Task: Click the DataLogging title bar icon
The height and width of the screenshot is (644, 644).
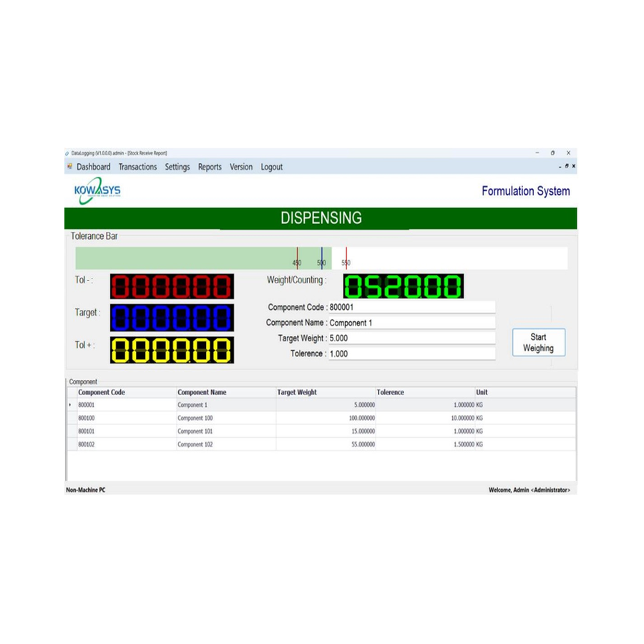Action: (x=67, y=153)
